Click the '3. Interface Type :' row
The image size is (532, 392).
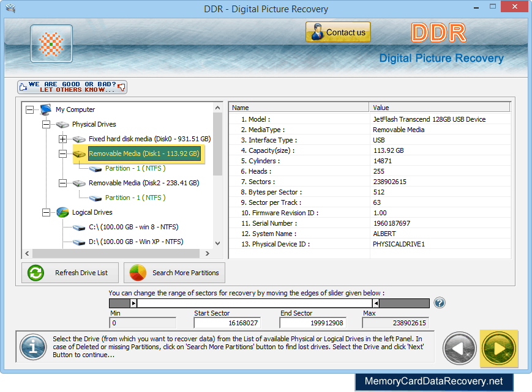[370, 140]
